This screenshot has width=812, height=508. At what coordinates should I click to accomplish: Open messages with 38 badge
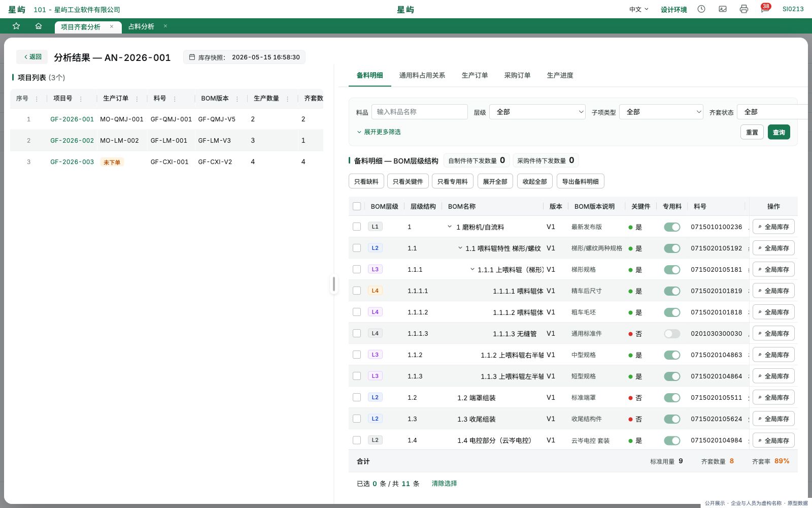point(765,9)
